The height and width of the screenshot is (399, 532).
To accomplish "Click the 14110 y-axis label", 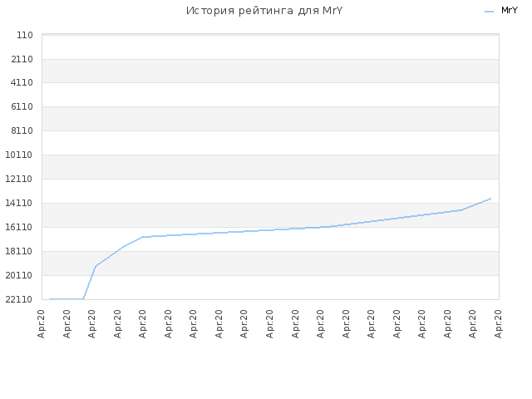I will [19, 203].
